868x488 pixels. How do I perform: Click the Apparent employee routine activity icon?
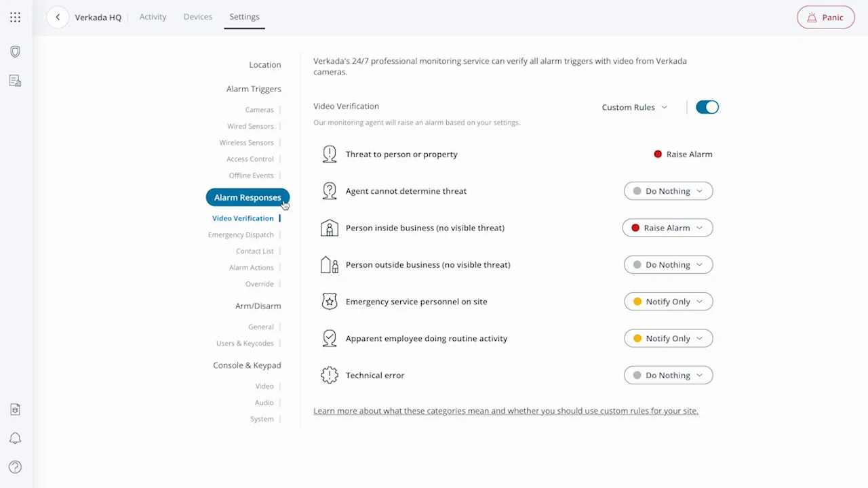pyautogui.click(x=330, y=338)
